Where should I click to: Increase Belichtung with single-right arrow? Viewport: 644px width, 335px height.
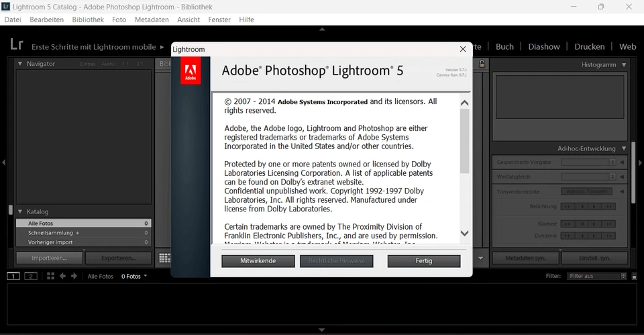pyautogui.click(x=594, y=206)
